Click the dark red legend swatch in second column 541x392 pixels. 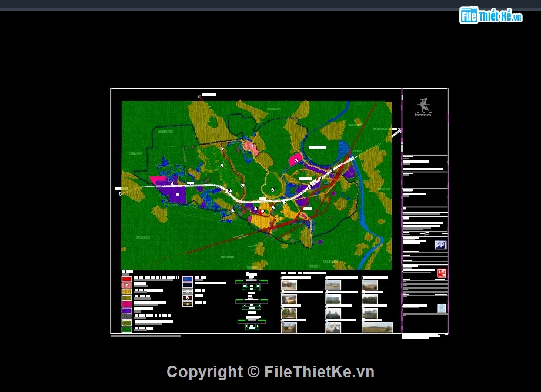[188, 299]
